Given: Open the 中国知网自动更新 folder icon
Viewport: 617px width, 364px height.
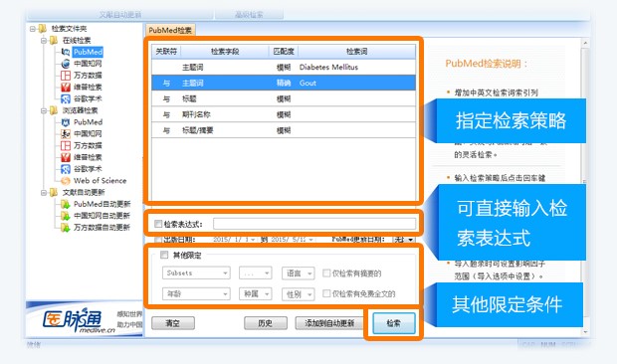Looking at the screenshot, I should coord(66,216).
